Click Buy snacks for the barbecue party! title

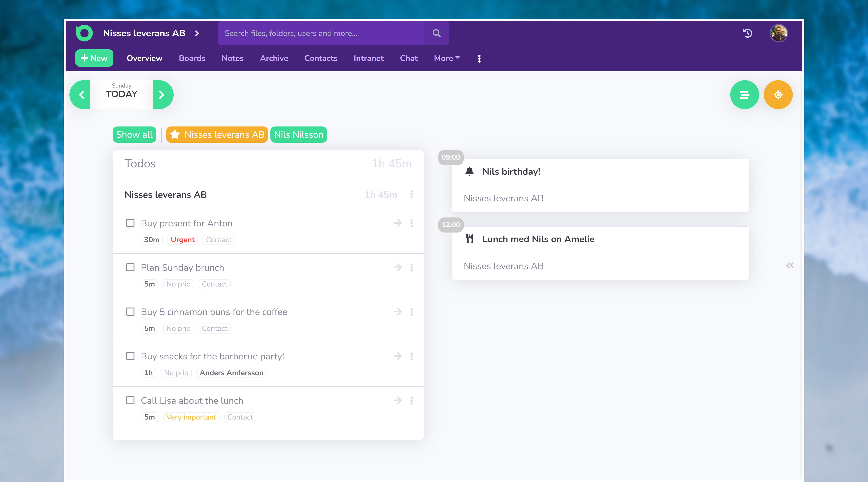click(x=212, y=356)
